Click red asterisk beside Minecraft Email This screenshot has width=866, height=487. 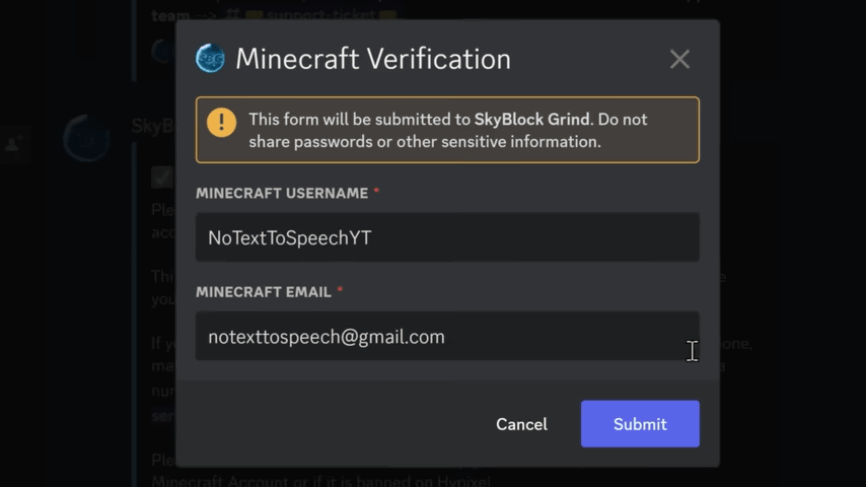click(x=340, y=290)
